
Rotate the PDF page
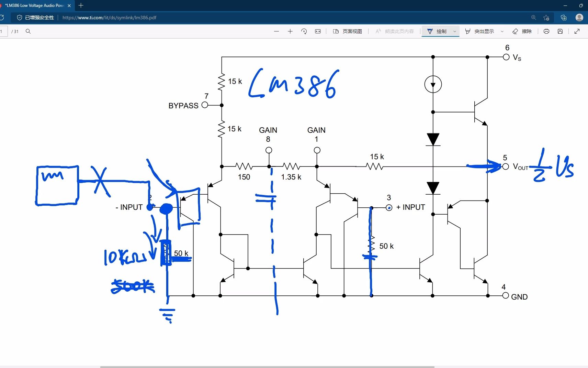(304, 31)
